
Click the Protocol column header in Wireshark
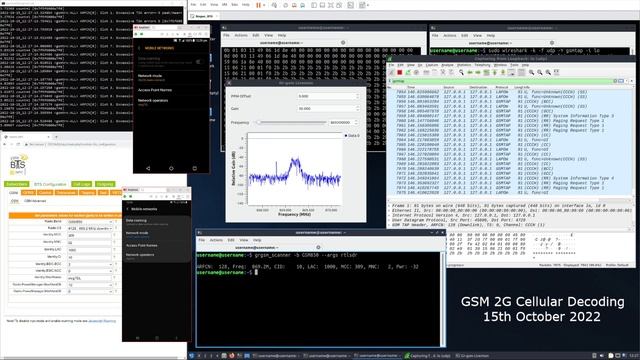[x=502, y=87]
